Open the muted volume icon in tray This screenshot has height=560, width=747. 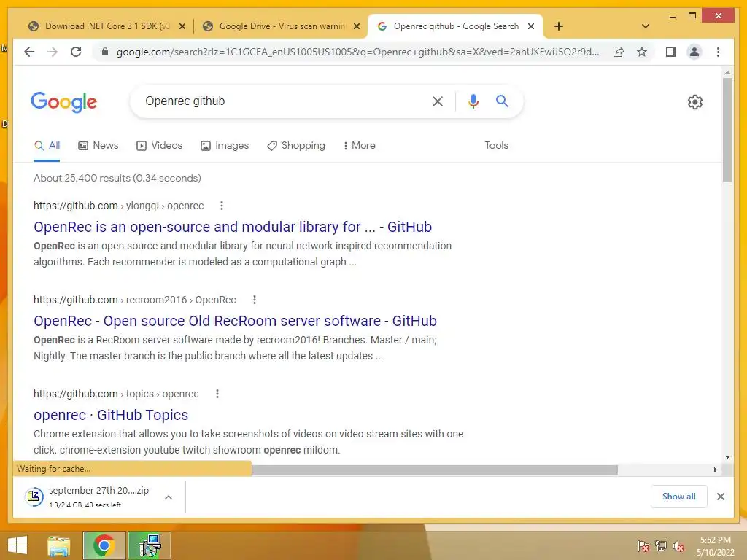coord(678,546)
